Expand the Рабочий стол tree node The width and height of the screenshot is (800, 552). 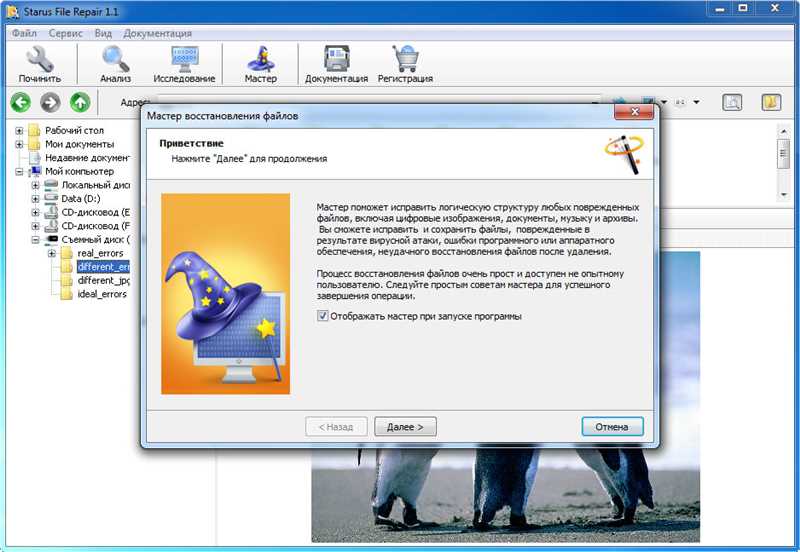click(x=19, y=131)
